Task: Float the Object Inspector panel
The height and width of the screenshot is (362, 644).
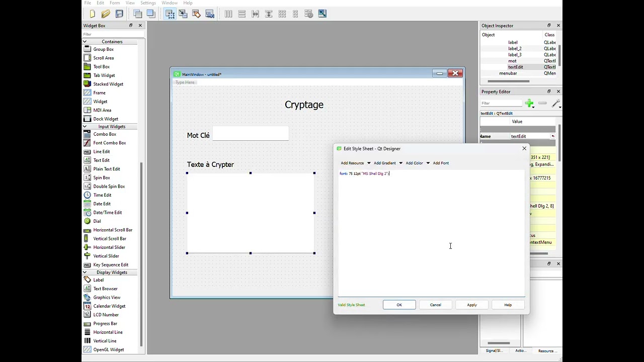Action: (549, 26)
